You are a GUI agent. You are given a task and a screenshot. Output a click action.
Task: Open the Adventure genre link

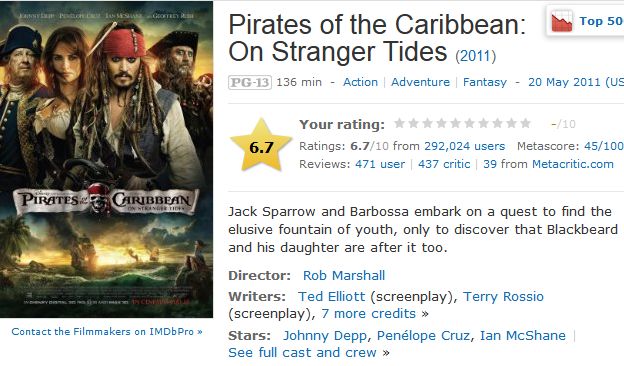click(x=420, y=82)
